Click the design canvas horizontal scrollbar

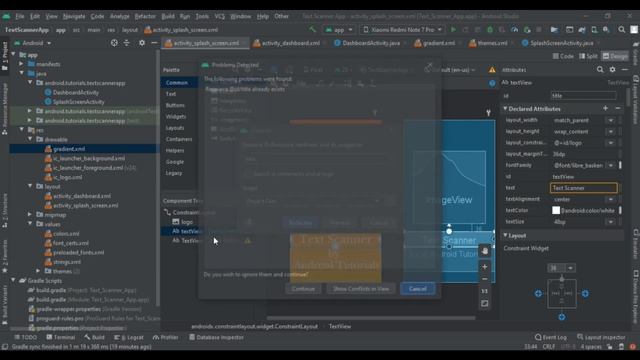[x=371, y=318]
